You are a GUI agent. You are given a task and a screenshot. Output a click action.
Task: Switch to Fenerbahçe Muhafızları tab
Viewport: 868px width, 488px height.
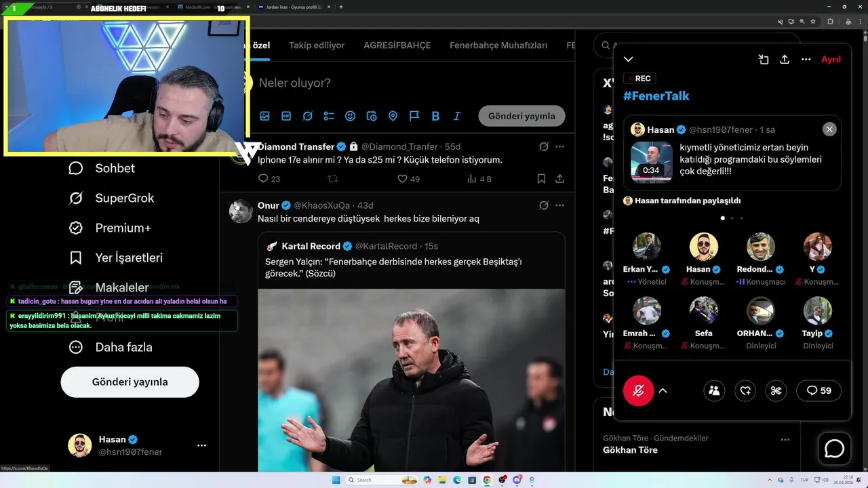tap(498, 45)
